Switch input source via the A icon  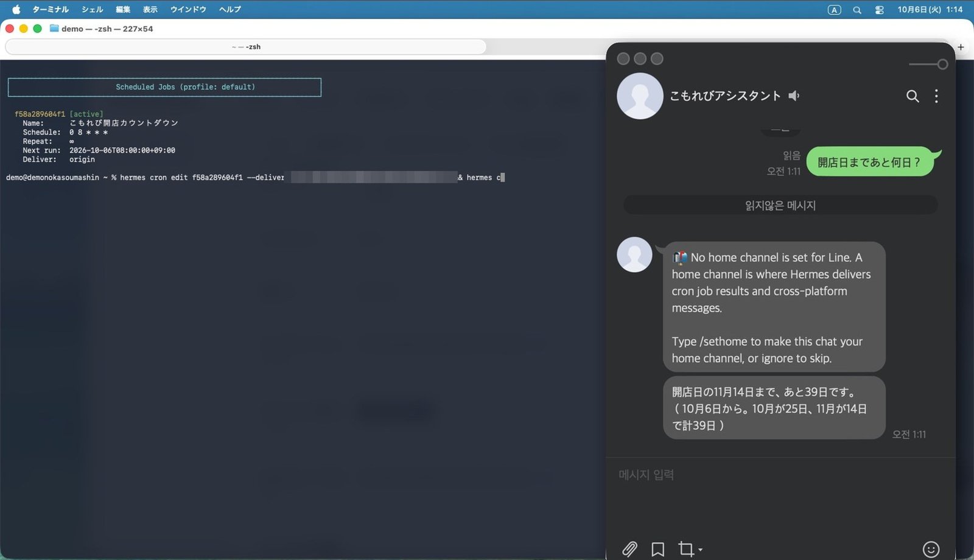(835, 10)
